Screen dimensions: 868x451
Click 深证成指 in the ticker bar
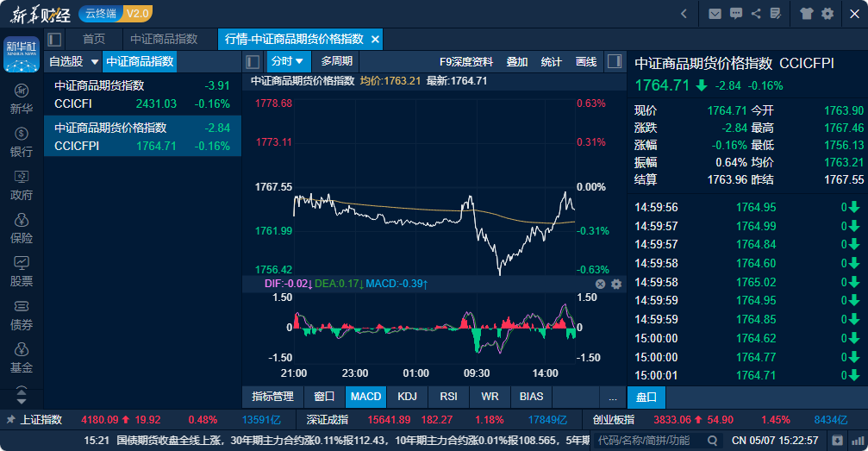(328, 420)
